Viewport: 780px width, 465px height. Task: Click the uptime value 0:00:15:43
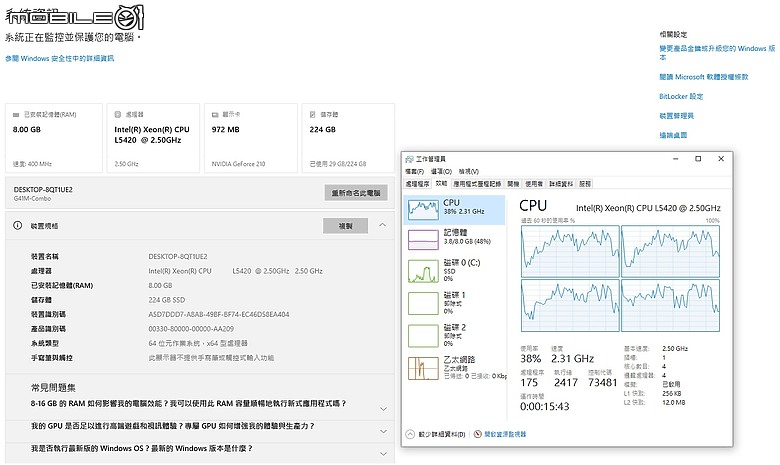(x=544, y=406)
